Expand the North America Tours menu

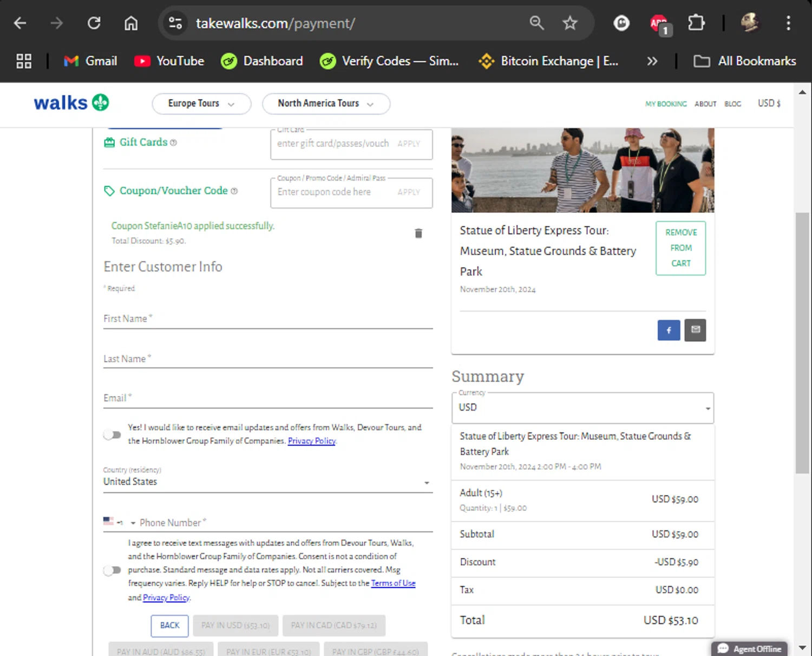pos(326,103)
